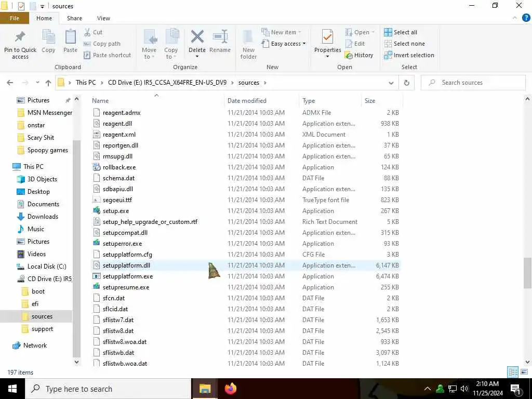The image size is (532, 399).
Task: Expand address bar history dropdown
Action: pyautogui.click(x=391, y=83)
